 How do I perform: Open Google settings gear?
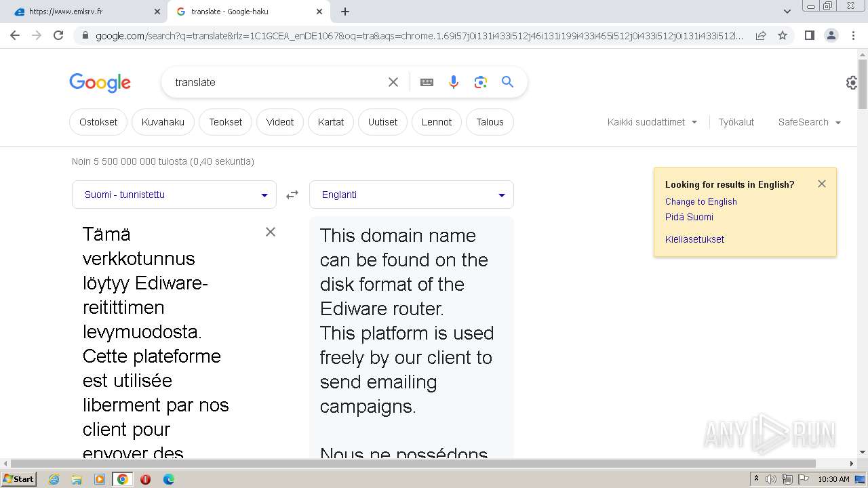tap(852, 83)
